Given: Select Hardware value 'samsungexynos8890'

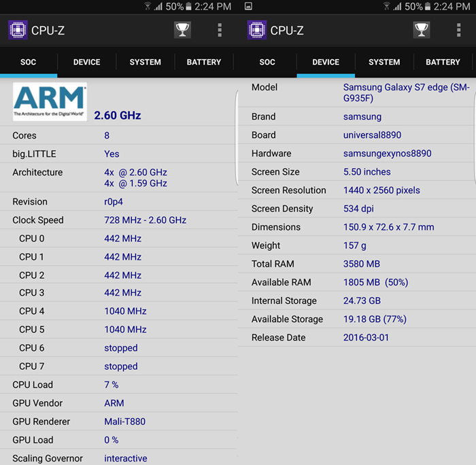Looking at the screenshot, I should tap(387, 154).
